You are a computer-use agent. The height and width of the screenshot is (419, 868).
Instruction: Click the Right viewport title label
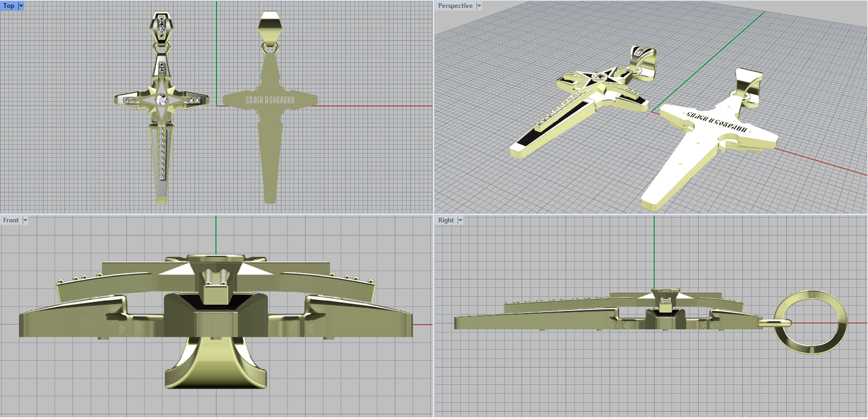pyautogui.click(x=446, y=220)
